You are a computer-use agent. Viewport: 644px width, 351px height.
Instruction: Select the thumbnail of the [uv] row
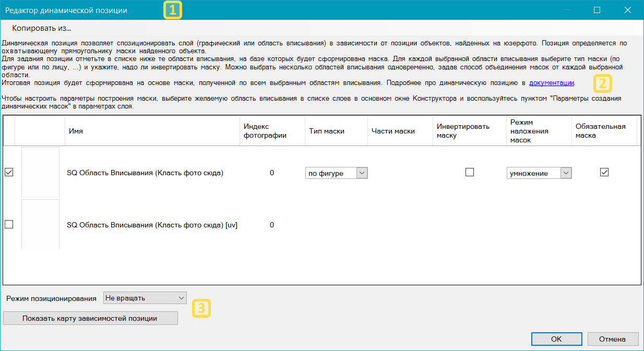pos(40,224)
